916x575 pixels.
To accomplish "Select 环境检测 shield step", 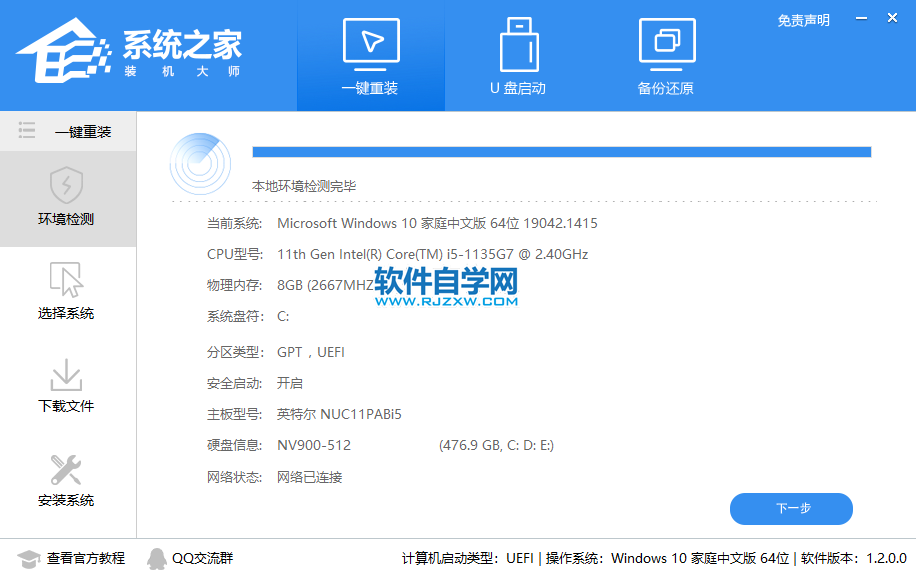I will (x=68, y=199).
